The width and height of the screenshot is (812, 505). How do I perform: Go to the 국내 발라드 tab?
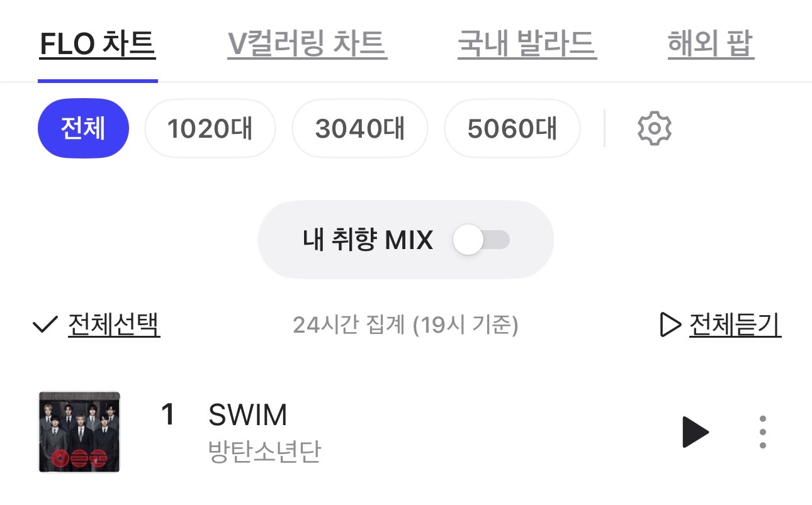[x=527, y=44]
